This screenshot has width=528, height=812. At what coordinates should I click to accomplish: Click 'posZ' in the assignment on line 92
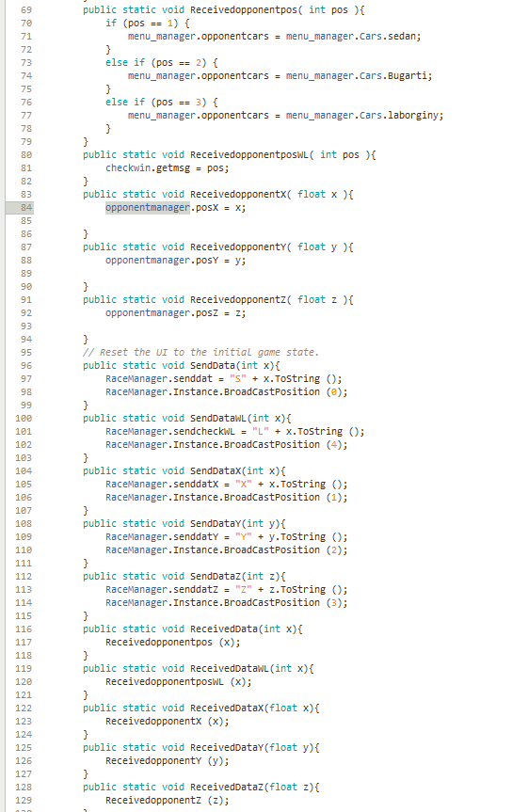207,312
